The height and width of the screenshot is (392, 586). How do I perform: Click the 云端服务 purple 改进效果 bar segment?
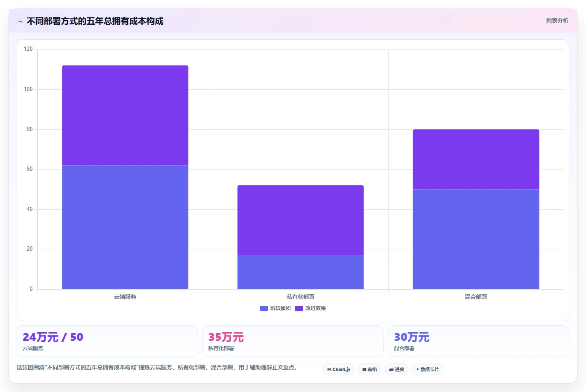pyautogui.click(x=125, y=115)
